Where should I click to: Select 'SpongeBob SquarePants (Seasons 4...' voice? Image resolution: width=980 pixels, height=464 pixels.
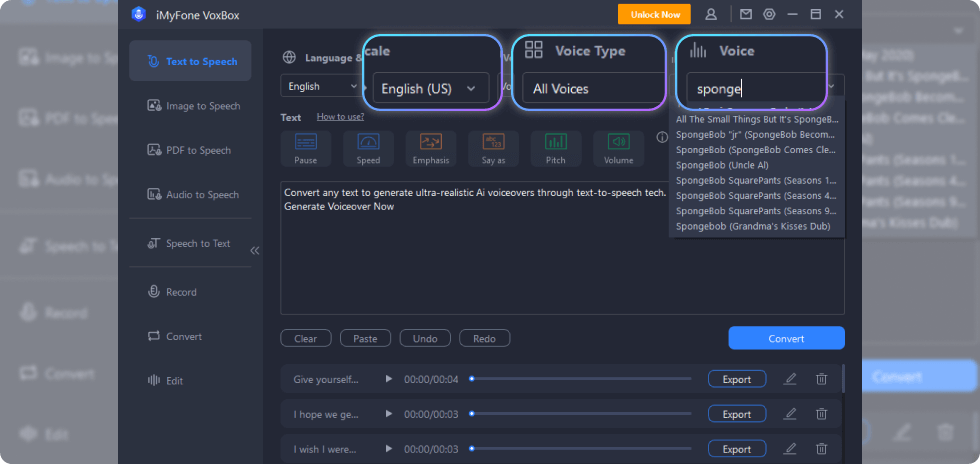757,196
